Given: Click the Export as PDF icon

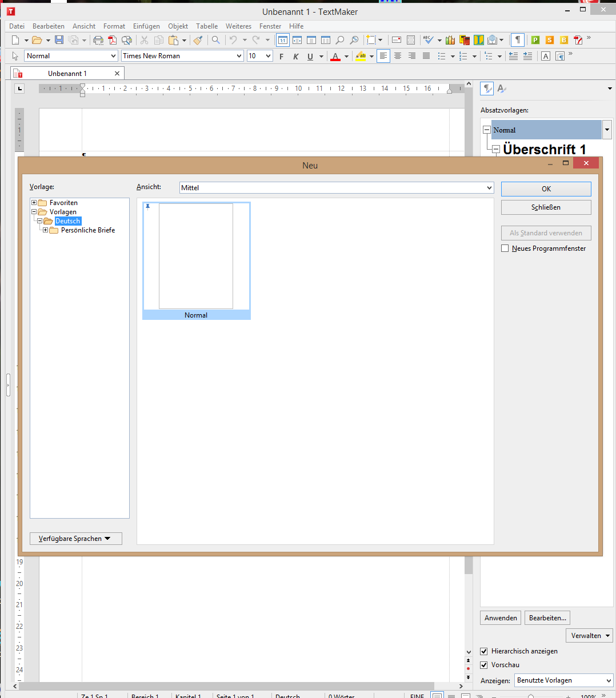Looking at the screenshot, I should pyautogui.click(x=113, y=40).
